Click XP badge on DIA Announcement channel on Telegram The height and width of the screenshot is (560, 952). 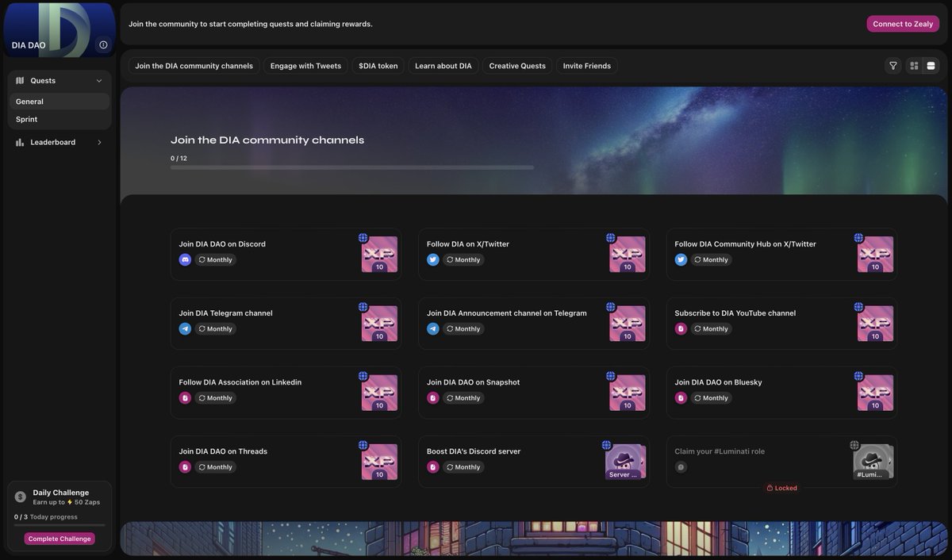point(628,324)
